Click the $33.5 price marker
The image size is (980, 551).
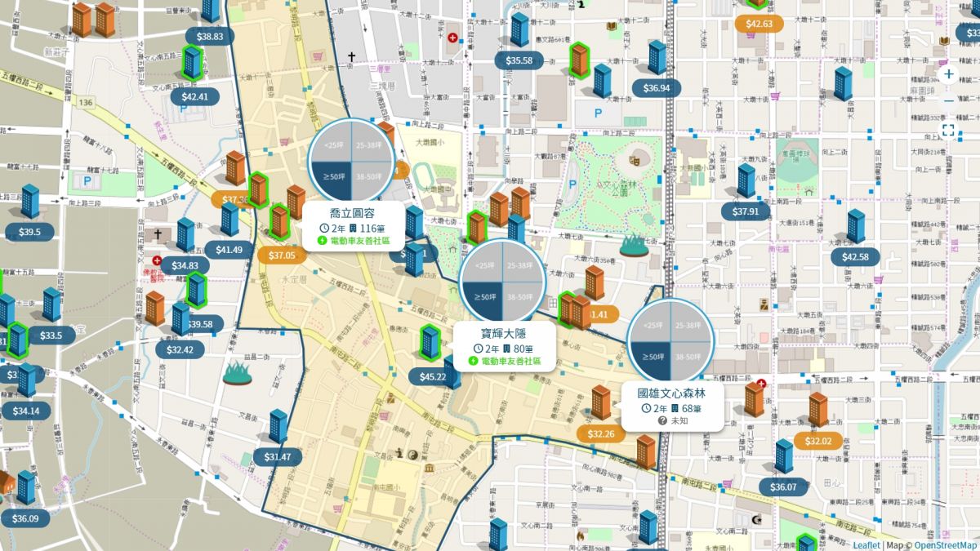tap(51, 335)
